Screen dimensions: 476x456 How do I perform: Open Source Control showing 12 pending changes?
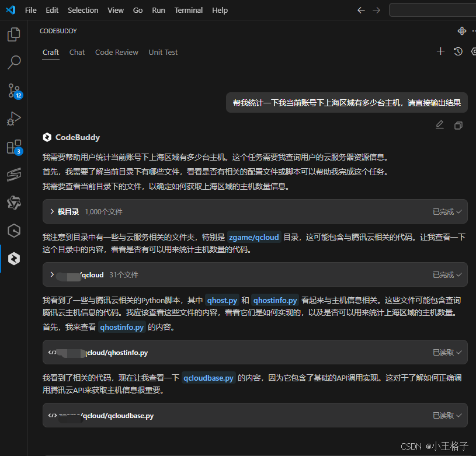[x=13, y=90]
